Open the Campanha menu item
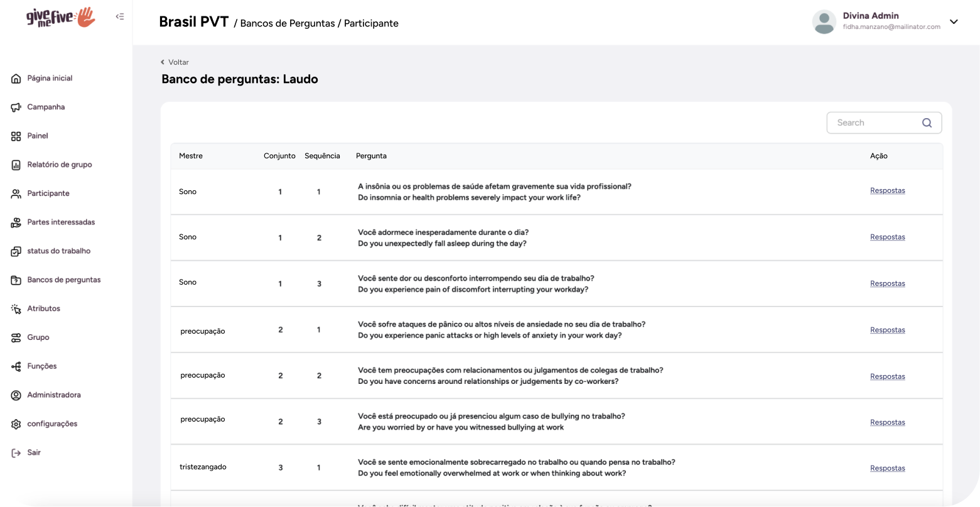The width and height of the screenshot is (980, 507). 46,107
